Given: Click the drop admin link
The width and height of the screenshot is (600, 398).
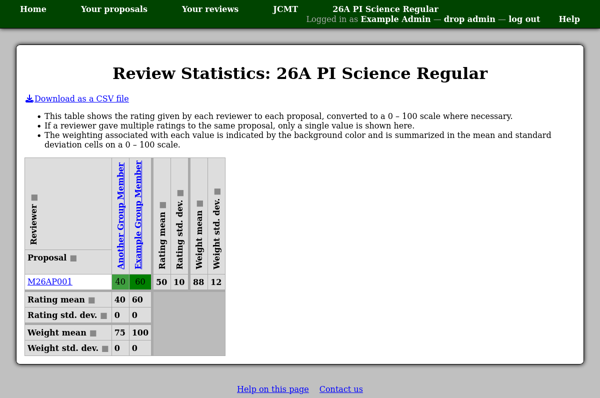Looking at the screenshot, I should (470, 19).
